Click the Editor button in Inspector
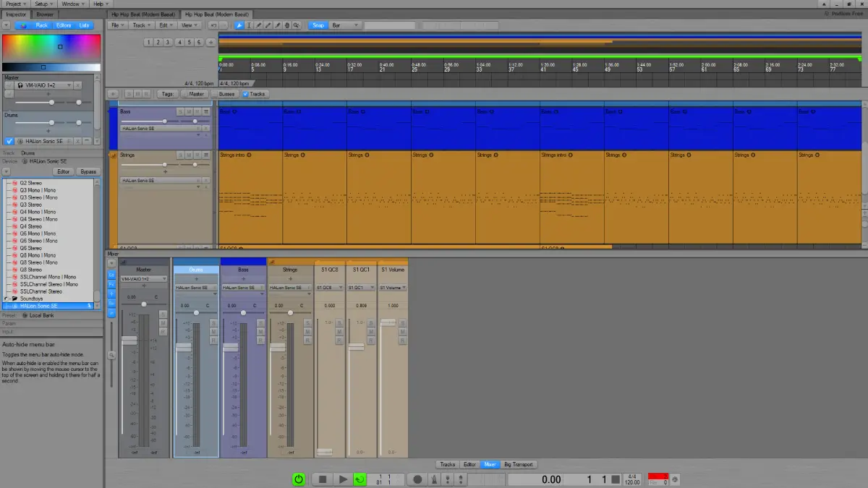 coord(64,171)
